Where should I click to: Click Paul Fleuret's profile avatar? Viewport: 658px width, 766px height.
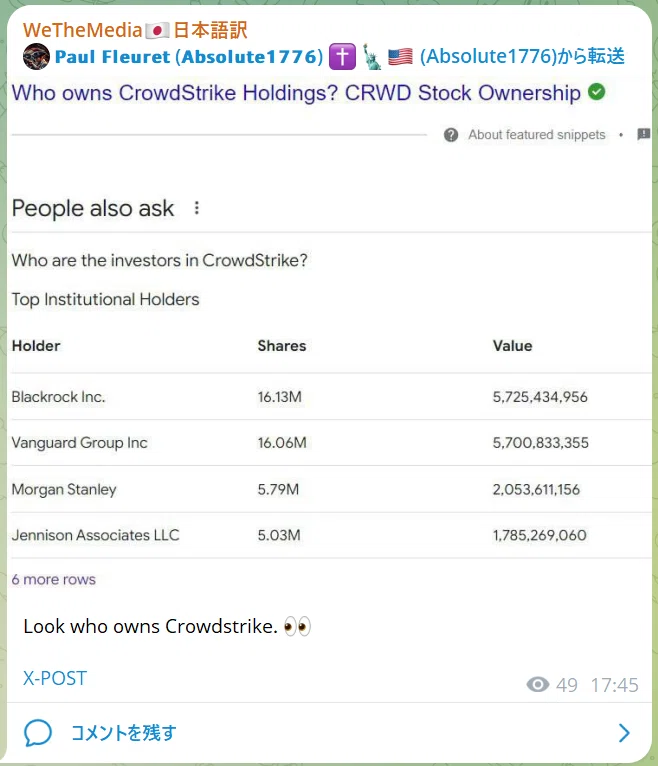click(x=36, y=56)
